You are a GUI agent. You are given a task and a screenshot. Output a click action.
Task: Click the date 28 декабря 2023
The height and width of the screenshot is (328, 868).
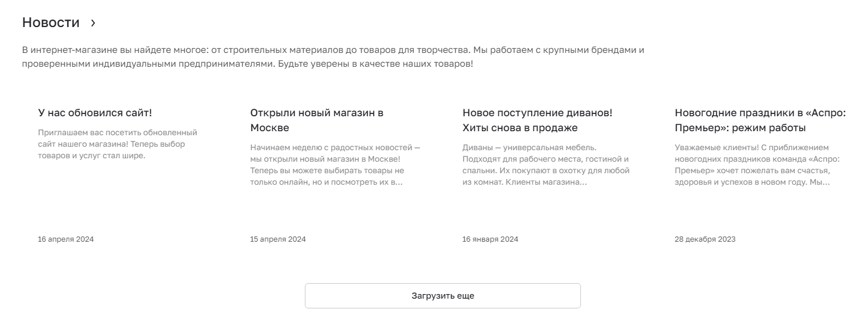point(705,239)
